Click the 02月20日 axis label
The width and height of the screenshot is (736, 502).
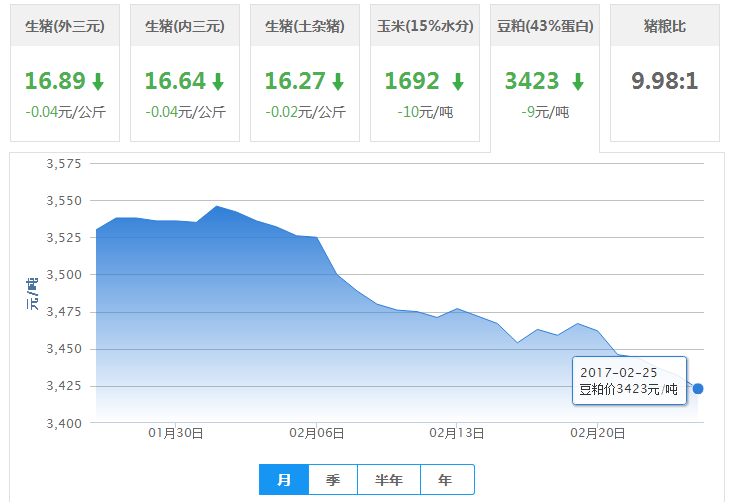(x=598, y=433)
